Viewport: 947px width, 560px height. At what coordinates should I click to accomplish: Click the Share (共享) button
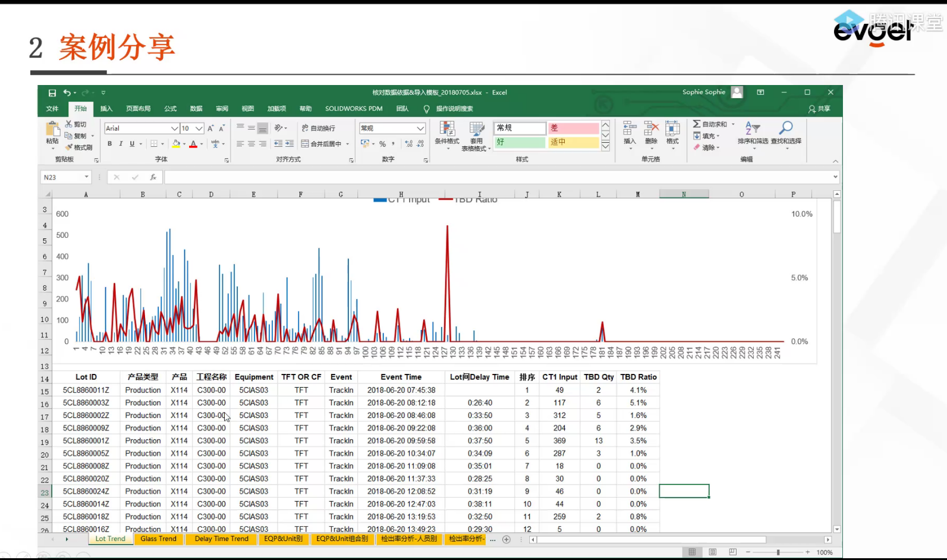pyautogui.click(x=819, y=109)
